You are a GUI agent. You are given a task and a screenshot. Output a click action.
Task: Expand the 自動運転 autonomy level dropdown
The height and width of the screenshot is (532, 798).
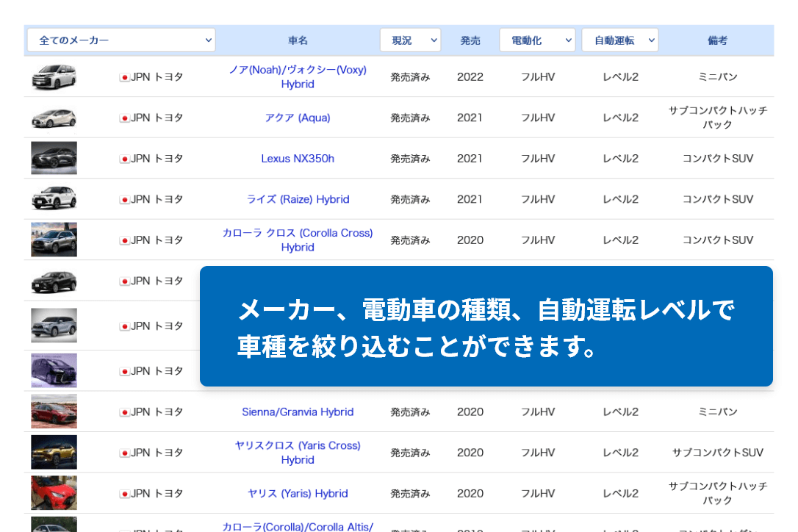tap(620, 40)
